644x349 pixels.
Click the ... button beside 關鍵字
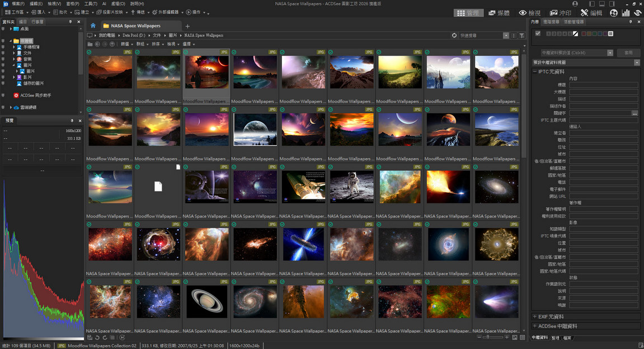click(634, 114)
